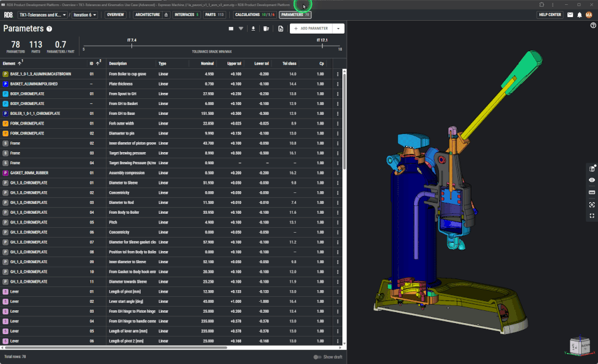
Task: Open the MA user avatar menu
Action: [589, 15]
